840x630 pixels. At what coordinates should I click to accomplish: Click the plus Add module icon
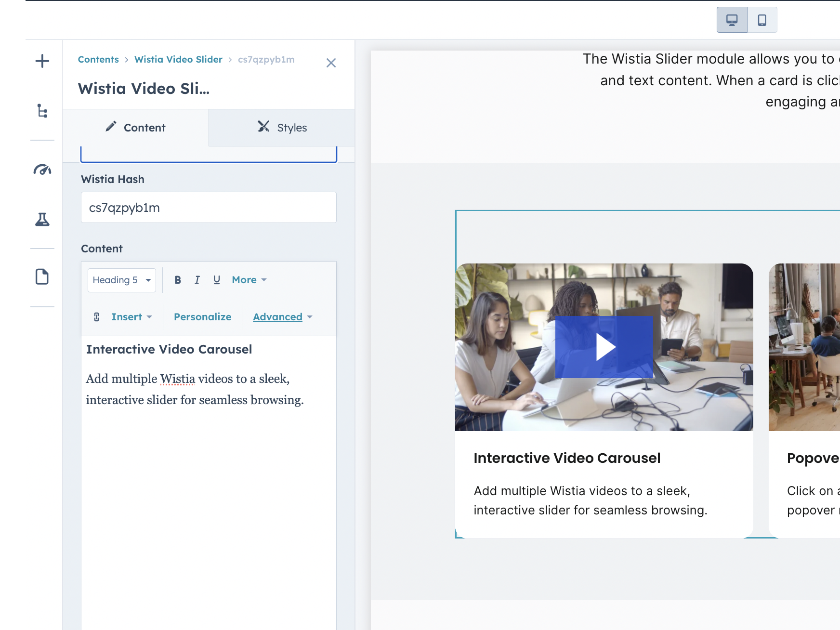(x=42, y=61)
